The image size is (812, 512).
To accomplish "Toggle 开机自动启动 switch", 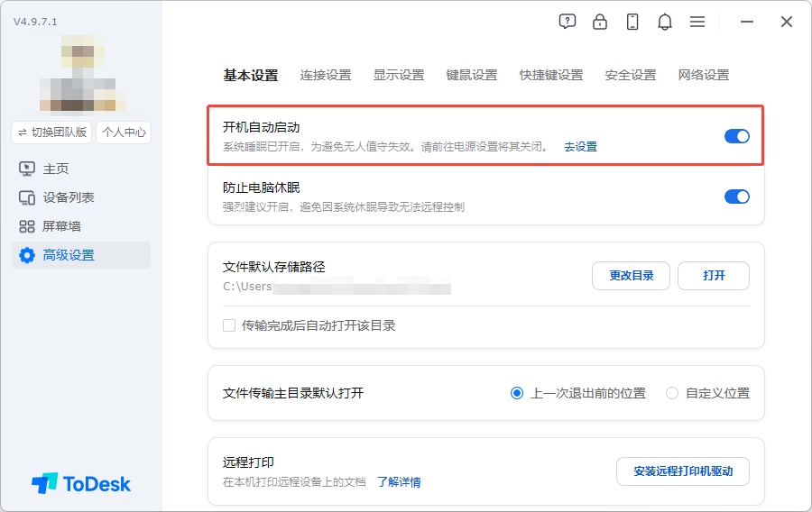I will [x=736, y=136].
